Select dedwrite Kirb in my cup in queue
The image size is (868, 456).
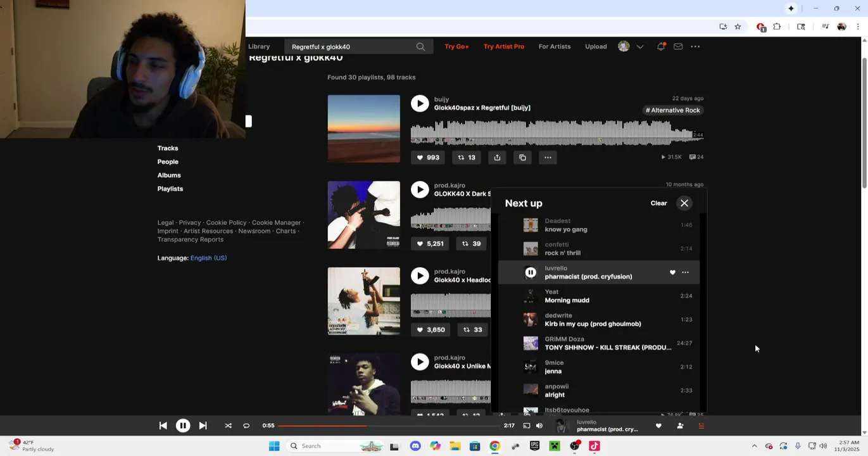pyautogui.click(x=599, y=319)
